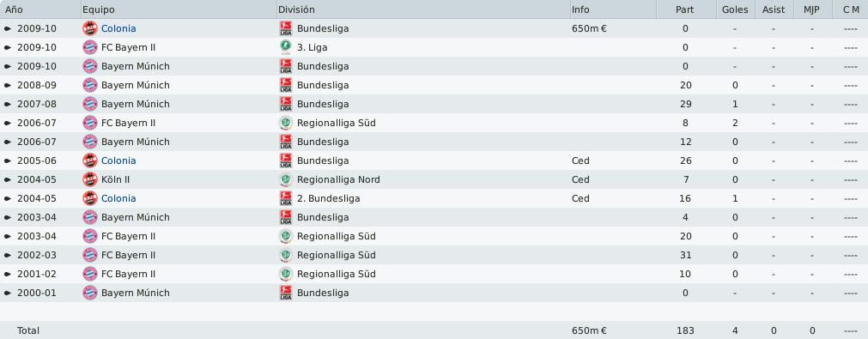Expand the 2009-10 Colonia row arrow
868x339 pixels.
(x=8, y=28)
